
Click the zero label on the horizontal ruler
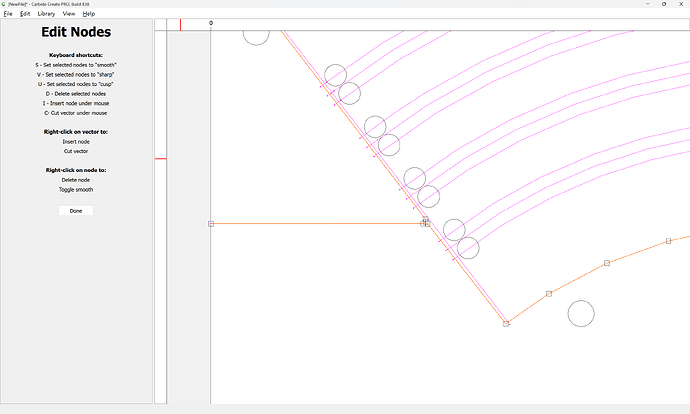(x=211, y=23)
